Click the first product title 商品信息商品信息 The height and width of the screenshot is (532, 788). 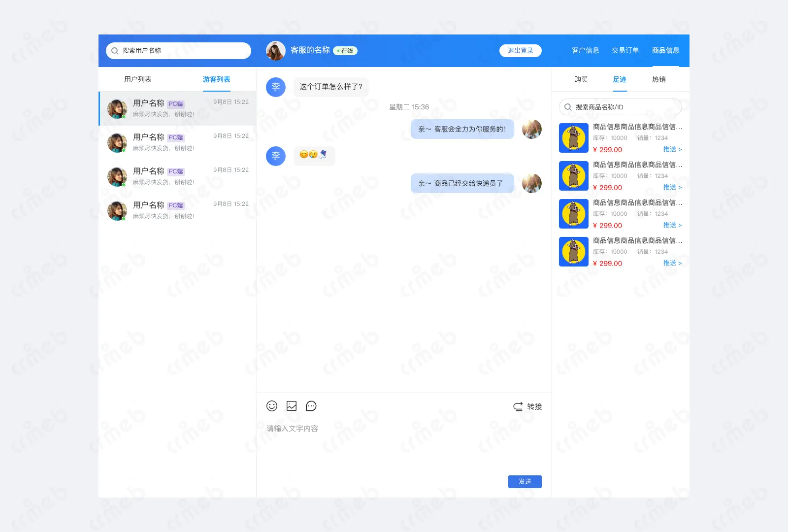click(x=638, y=127)
